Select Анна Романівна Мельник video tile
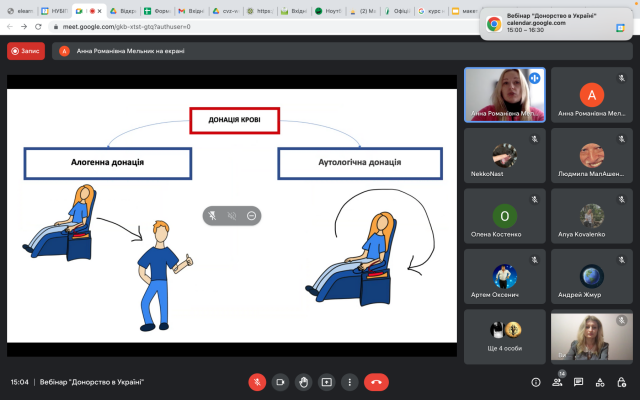The image size is (640, 400). [x=504, y=95]
